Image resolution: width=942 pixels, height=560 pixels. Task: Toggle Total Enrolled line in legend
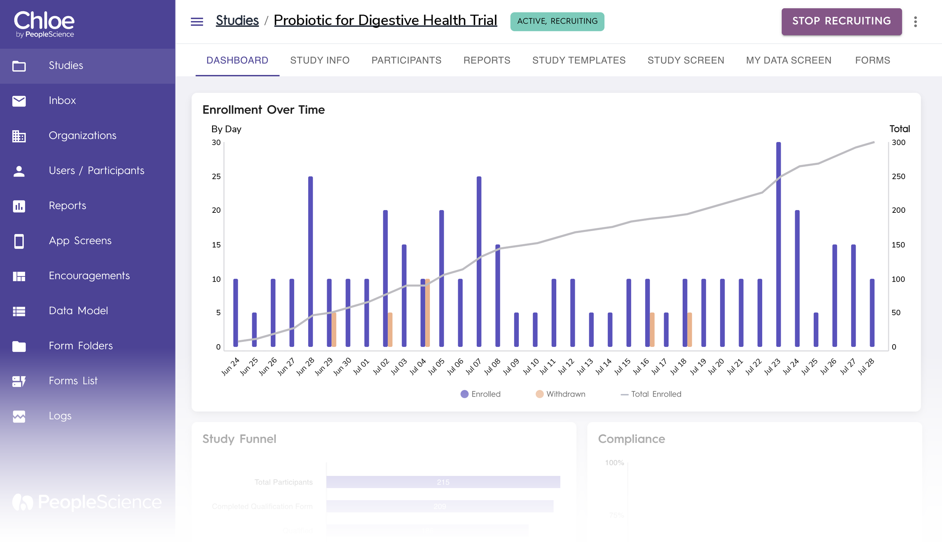coord(650,394)
